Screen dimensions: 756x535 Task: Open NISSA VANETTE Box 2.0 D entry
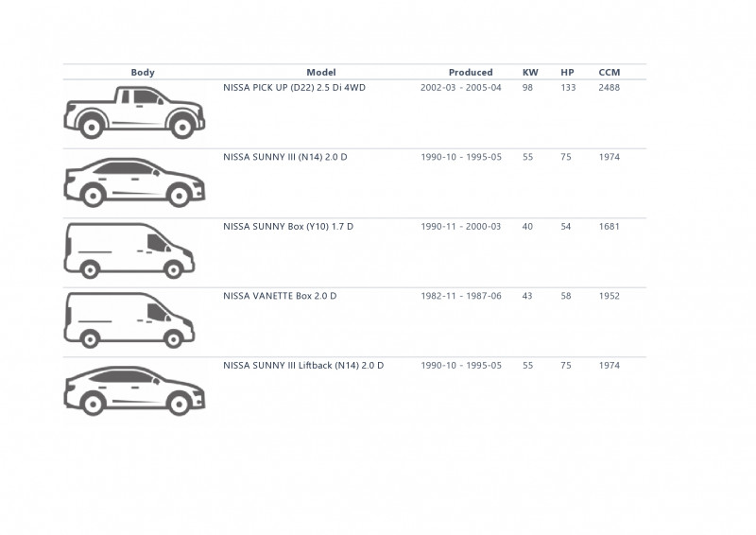280,296
